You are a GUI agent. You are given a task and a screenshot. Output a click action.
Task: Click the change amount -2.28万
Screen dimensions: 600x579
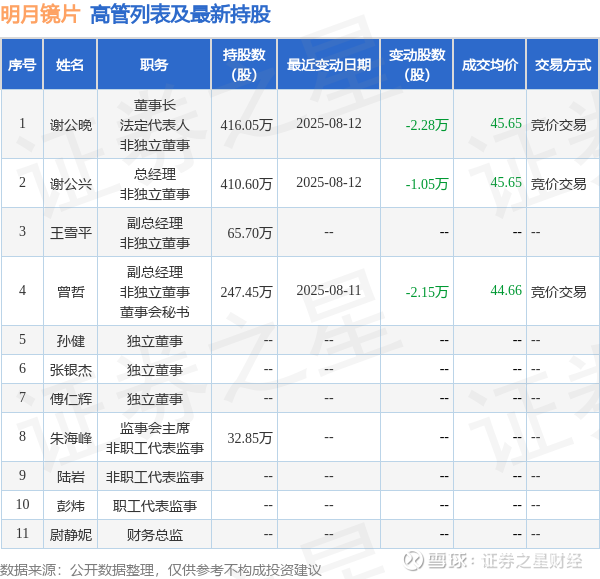(427, 125)
